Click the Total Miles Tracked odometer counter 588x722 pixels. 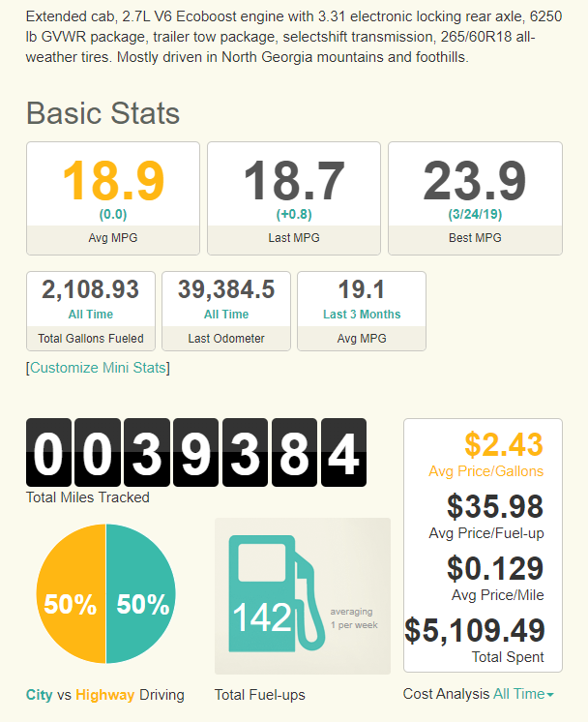[196, 452]
